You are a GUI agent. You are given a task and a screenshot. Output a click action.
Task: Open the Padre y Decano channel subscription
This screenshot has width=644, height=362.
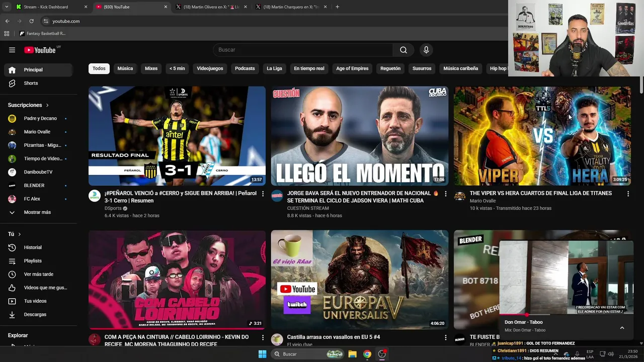coord(38,119)
